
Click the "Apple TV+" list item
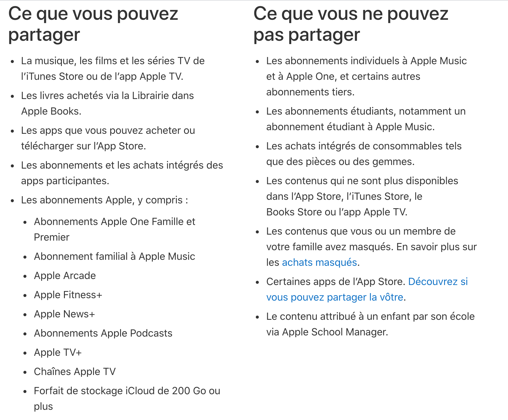click(58, 352)
